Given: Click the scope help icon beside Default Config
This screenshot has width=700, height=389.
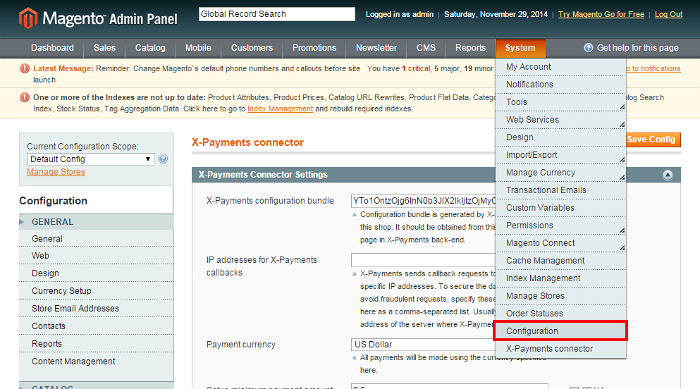Looking at the screenshot, I should 163,159.
